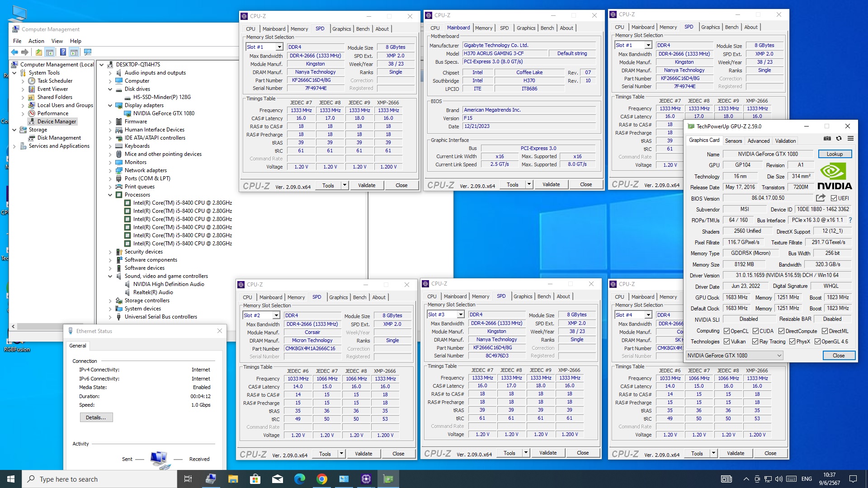Click Scan for hardware changes toolbar icon
868x488 pixels.
(88, 52)
